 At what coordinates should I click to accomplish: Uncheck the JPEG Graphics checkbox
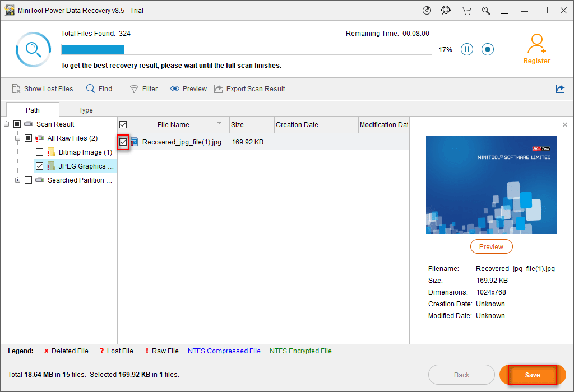tap(40, 166)
